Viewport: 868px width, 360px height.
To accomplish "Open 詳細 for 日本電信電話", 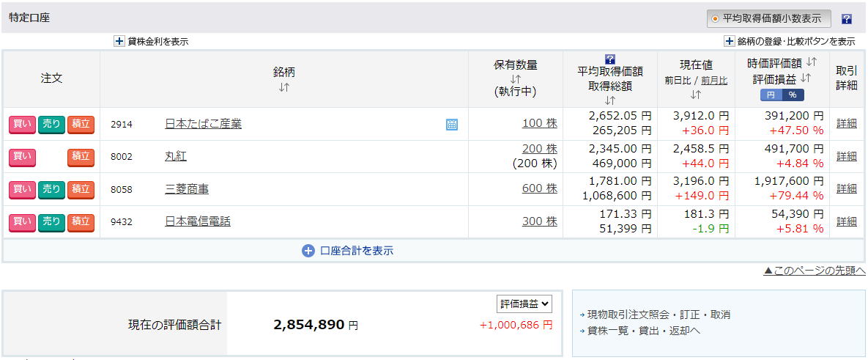I will coord(847,221).
